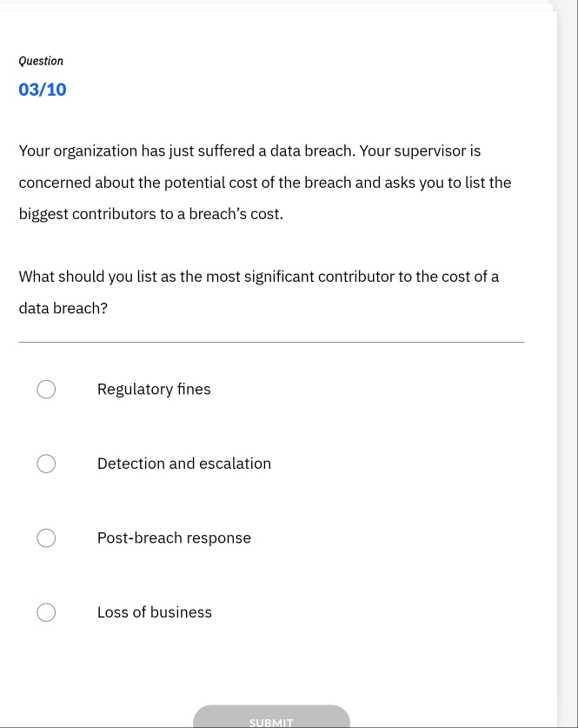Click the "Regulatory fines" answer label
Screen dimensions: 578x728
coord(154,389)
